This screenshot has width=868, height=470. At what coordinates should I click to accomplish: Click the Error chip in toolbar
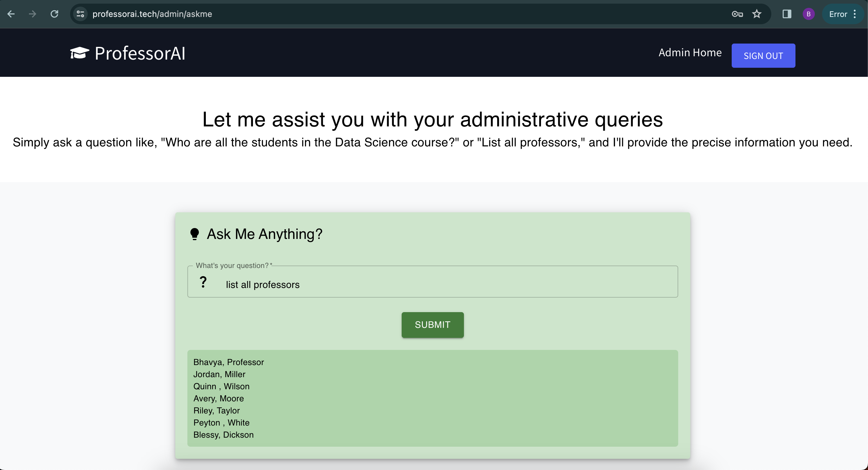pyautogui.click(x=838, y=14)
